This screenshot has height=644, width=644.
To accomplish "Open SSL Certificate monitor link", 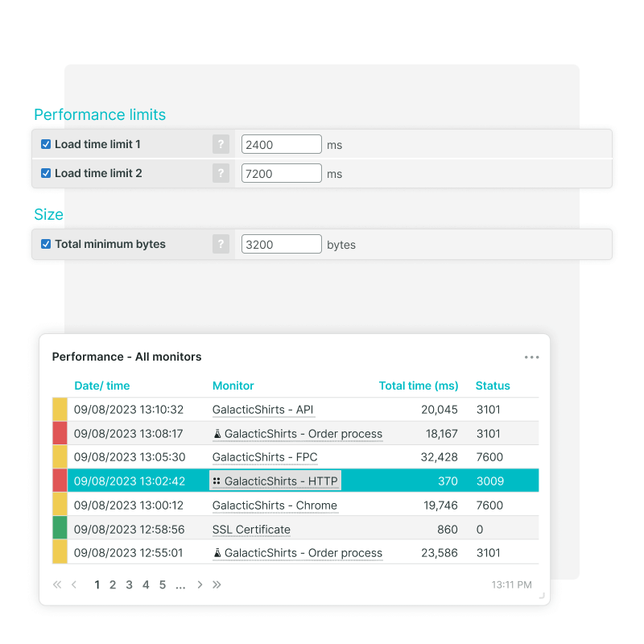I will pos(251,530).
